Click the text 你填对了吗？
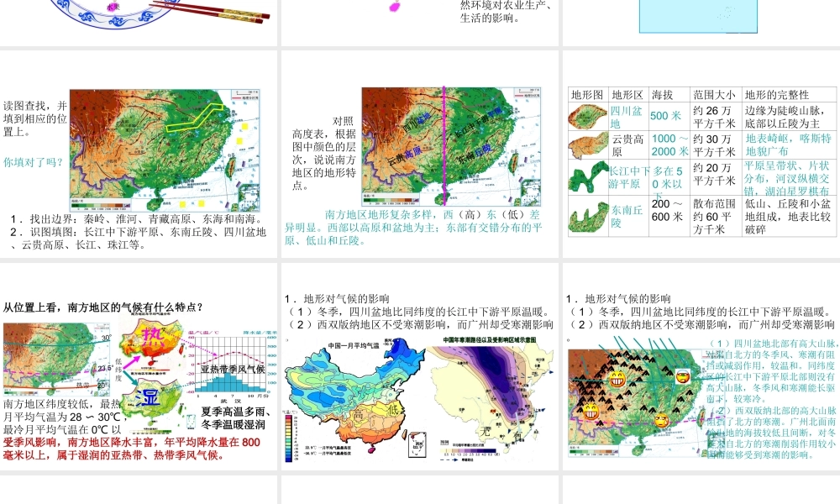The height and width of the screenshot is (504, 840). coord(34,162)
